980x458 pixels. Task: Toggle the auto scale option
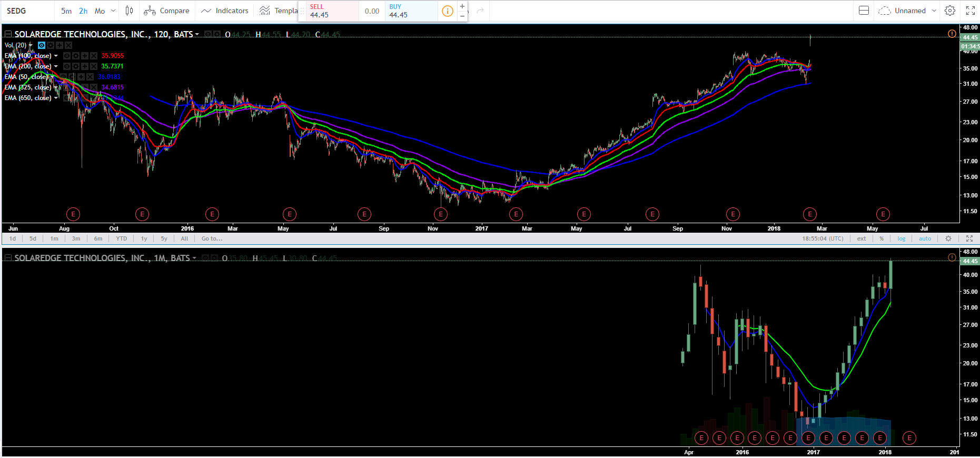pyautogui.click(x=925, y=238)
